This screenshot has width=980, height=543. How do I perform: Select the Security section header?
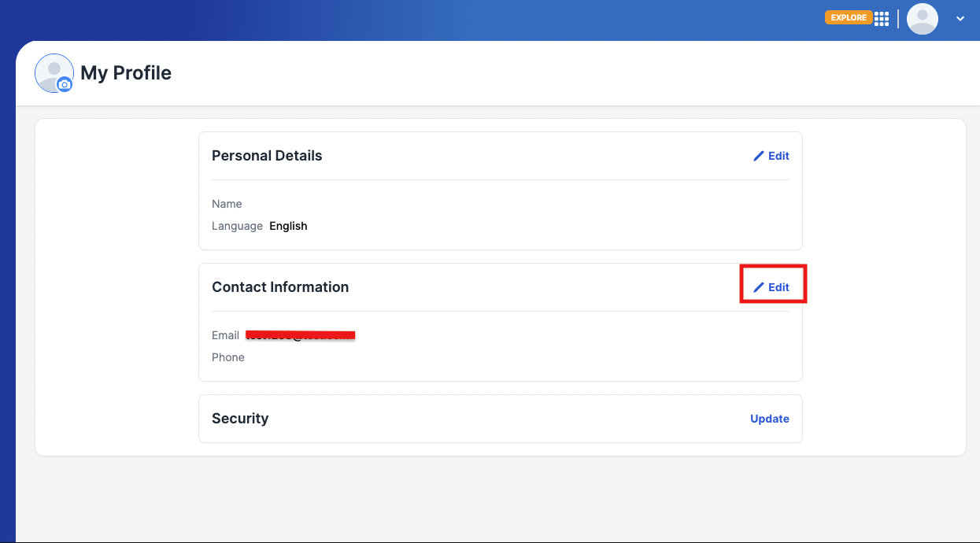240,418
